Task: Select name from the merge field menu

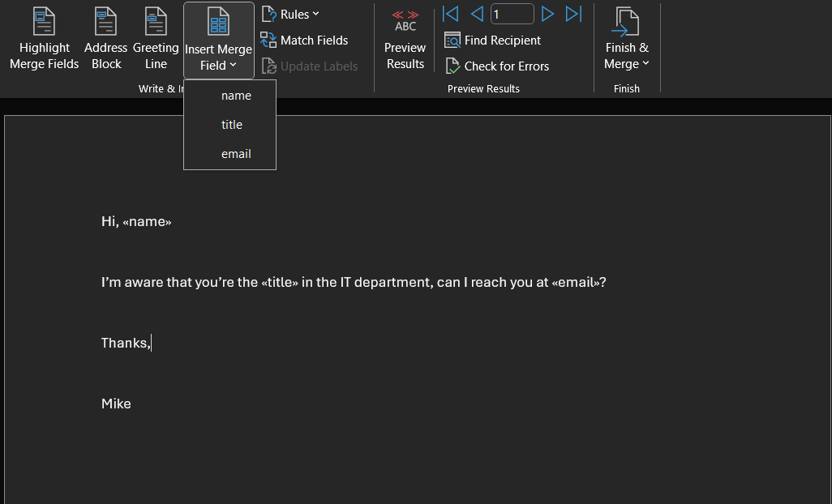Action: click(x=236, y=95)
